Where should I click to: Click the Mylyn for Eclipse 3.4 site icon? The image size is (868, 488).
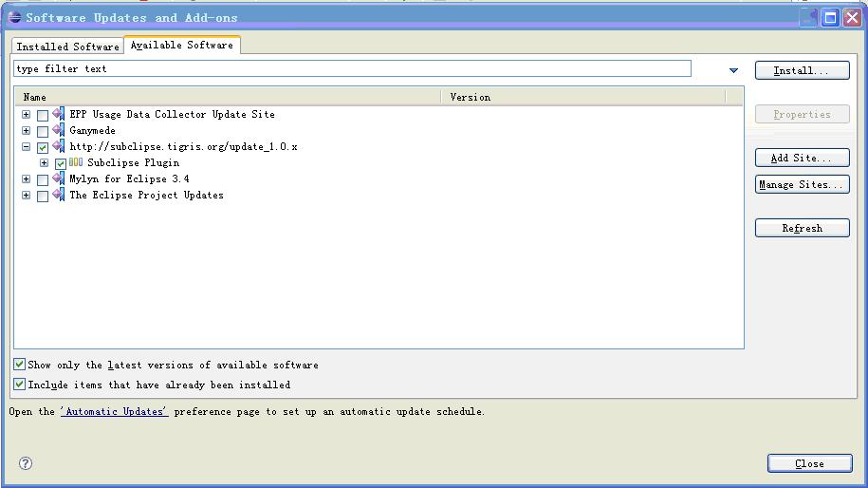coord(59,178)
